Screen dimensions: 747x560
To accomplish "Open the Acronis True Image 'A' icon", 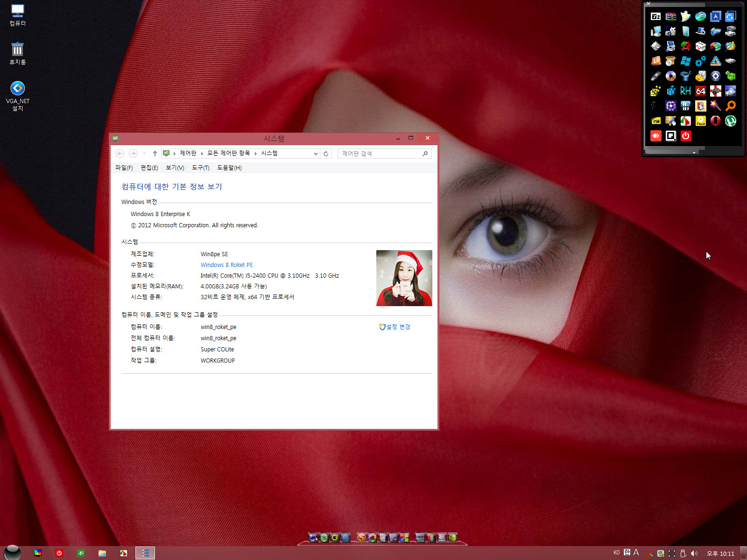I will click(716, 16).
